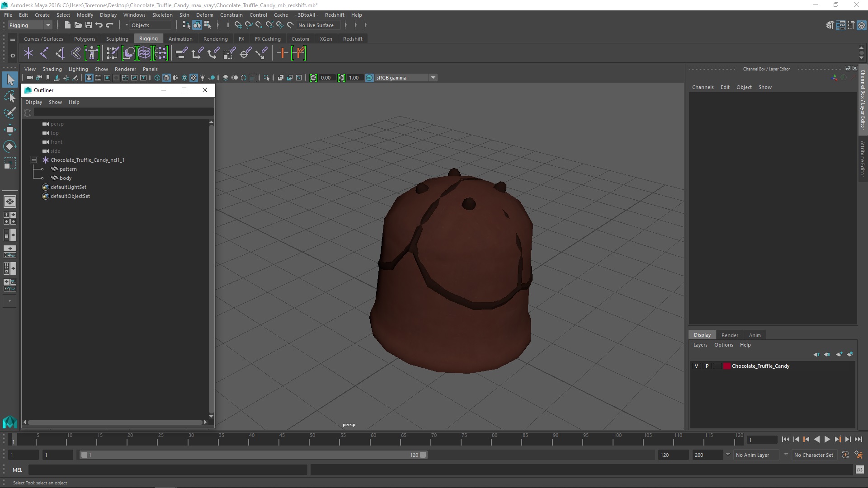
Task: Open Shading menu in viewport panel
Action: tap(52, 69)
